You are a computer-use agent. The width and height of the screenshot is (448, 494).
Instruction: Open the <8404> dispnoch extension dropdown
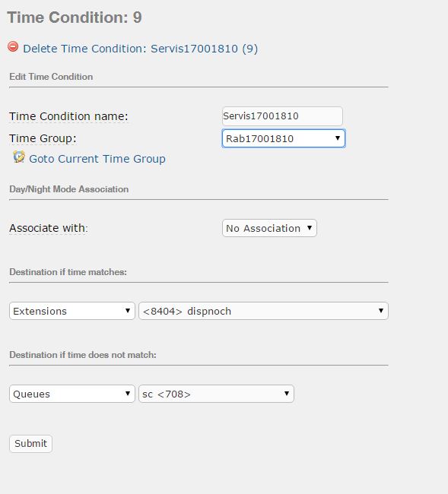263,311
